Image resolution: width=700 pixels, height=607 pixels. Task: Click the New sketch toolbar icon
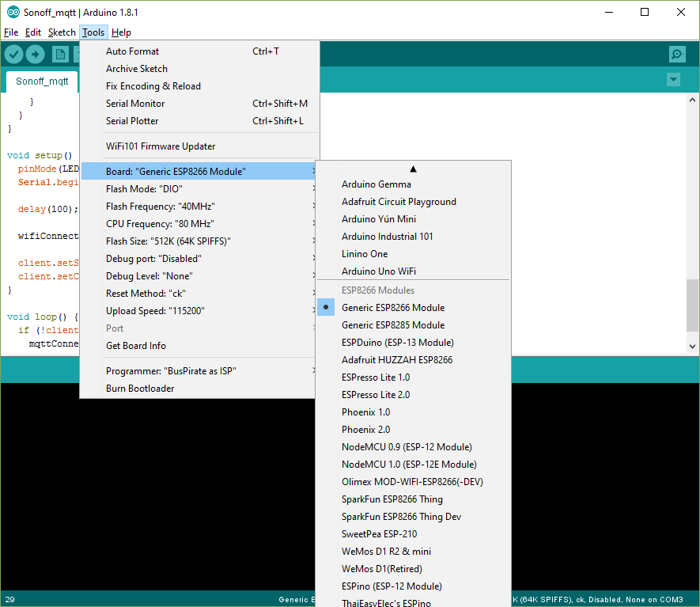click(60, 55)
